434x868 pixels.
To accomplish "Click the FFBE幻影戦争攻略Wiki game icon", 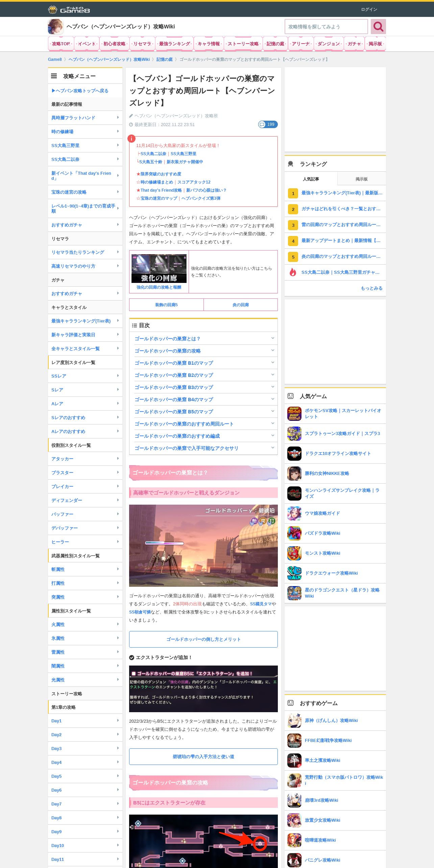I will (294, 741).
